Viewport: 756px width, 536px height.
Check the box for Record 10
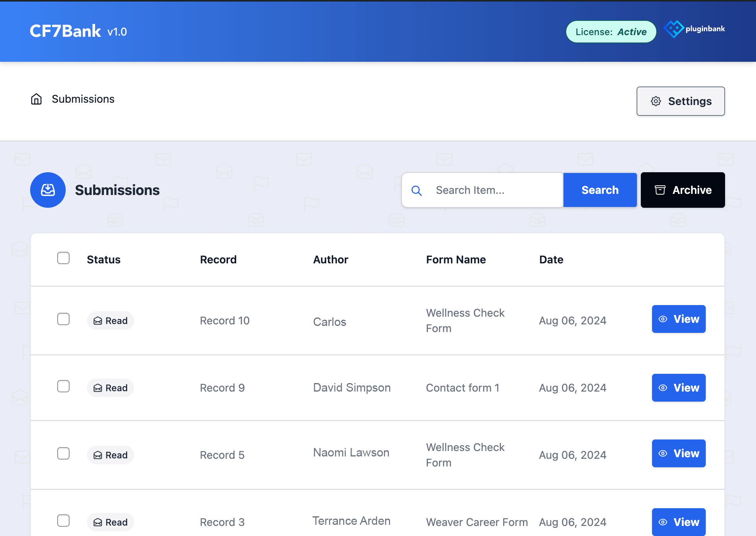(63, 319)
